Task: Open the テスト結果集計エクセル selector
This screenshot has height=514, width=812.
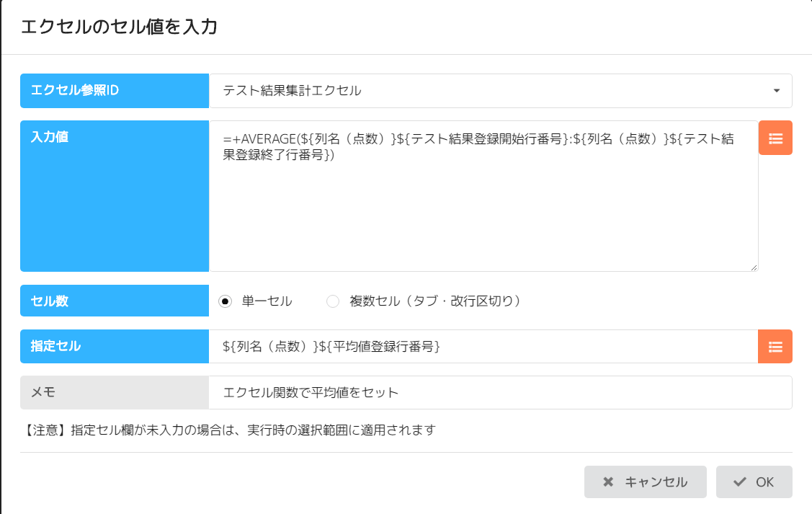Action: [497, 91]
